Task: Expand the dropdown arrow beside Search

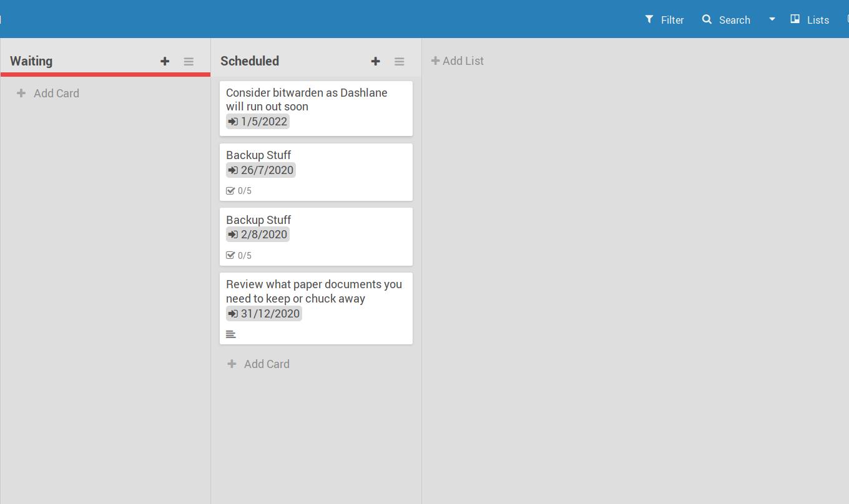Action: (772, 19)
